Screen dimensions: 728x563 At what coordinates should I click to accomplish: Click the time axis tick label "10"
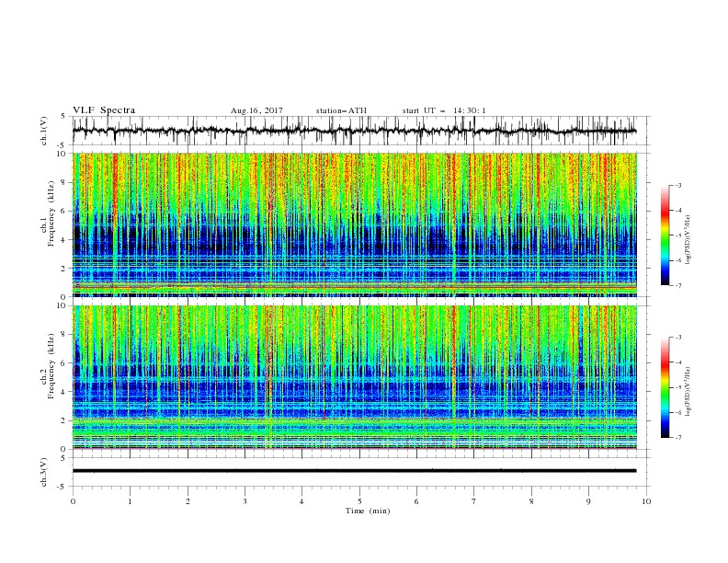point(646,501)
